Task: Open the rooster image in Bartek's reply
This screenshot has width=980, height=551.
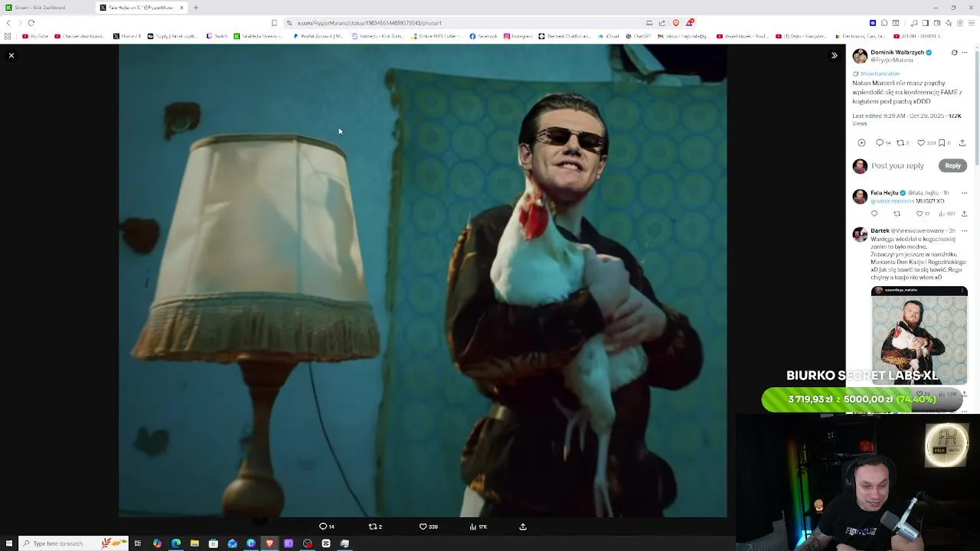Action: pos(920,335)
